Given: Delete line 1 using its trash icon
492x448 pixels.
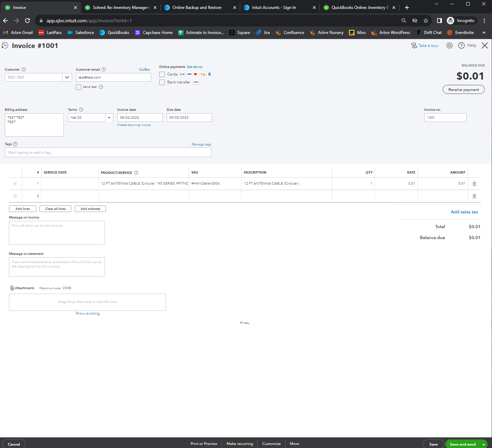Looking at the screenshot, I should tap(474, 184).
